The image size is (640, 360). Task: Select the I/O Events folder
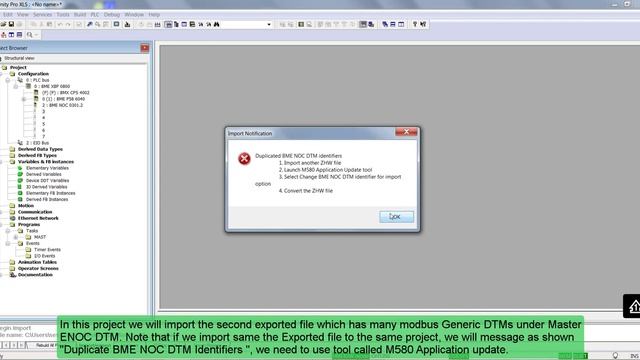pos(44,256)
